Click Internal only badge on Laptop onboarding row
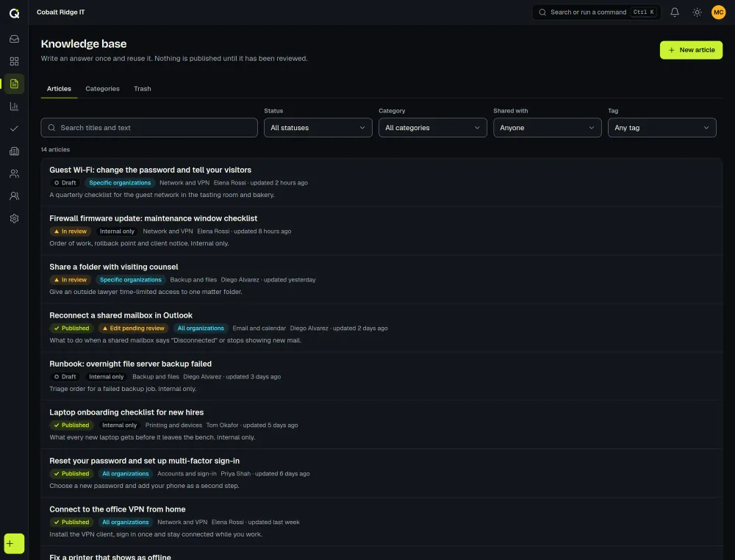 (x=120, y=426)
